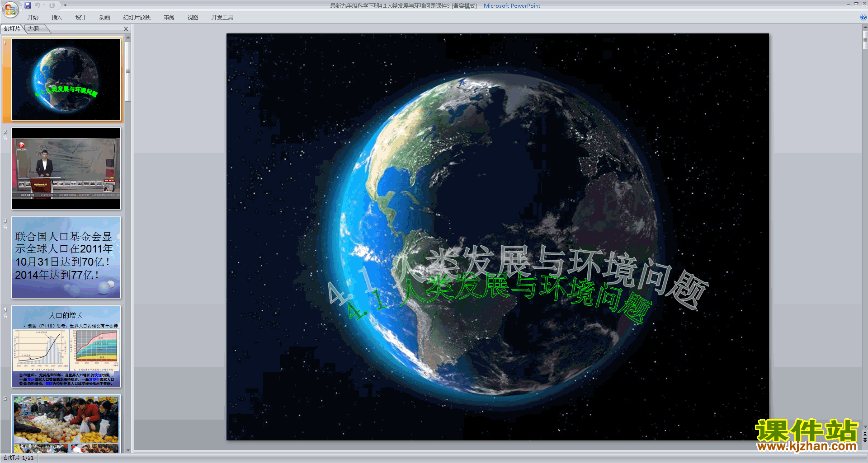This screenshot has height=463, width=868.
Task: Open the 设计 ribbon tab
Action: tap(80, 18)
